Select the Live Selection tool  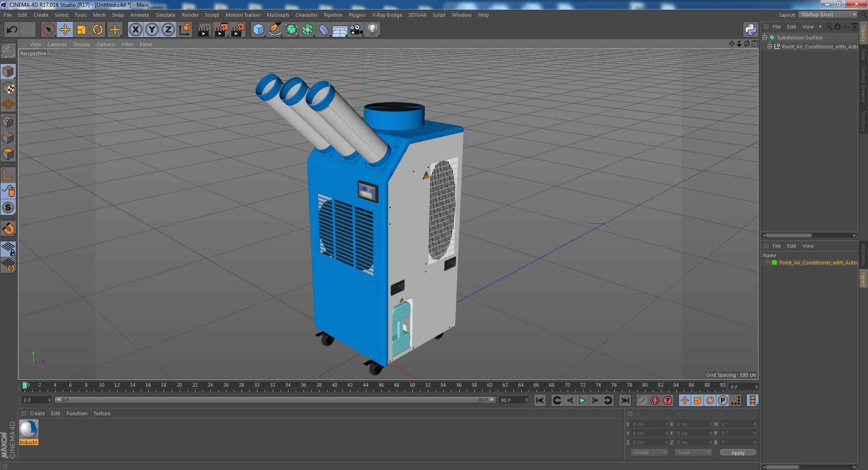(x=48, y=30)
